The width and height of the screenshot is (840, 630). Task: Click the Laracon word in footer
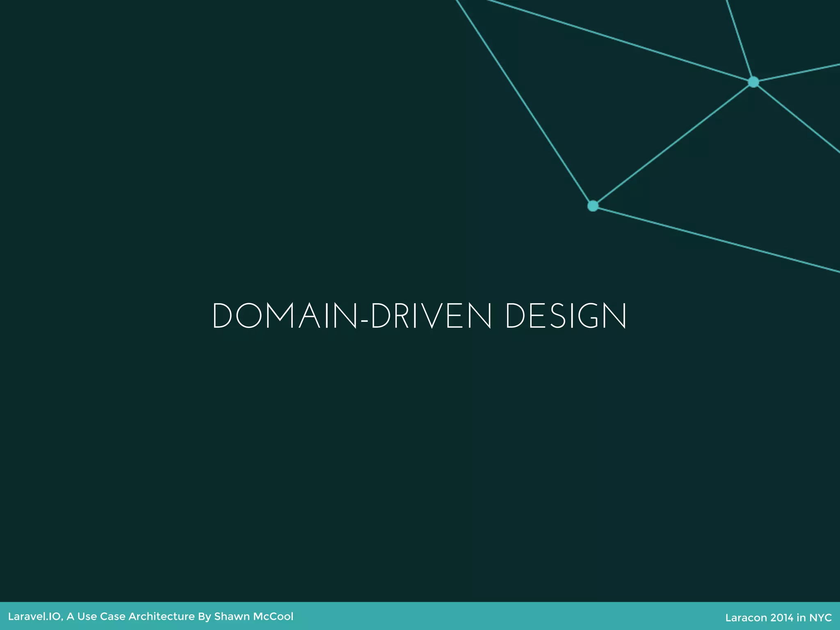746,618
